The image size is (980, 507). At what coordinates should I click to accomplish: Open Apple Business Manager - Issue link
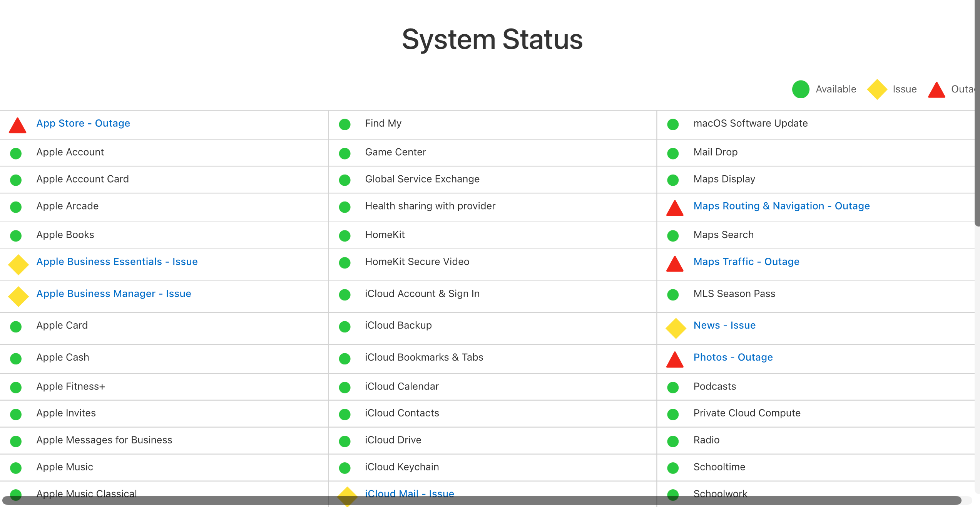pyautogui.click(x=114, y=294)
